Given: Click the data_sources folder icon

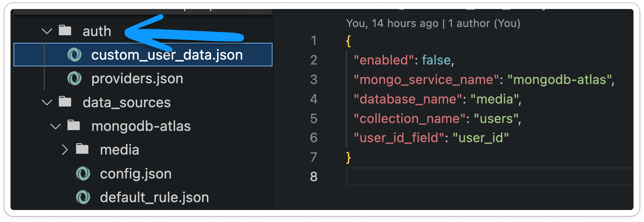Looking at the screenshot, I should (x=66, y=102).
